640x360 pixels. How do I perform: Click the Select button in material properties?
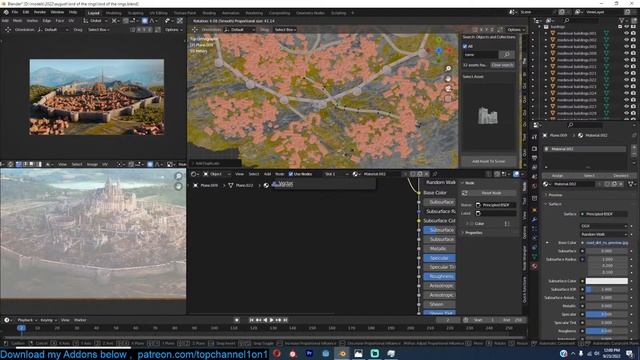tap(589, 176)
